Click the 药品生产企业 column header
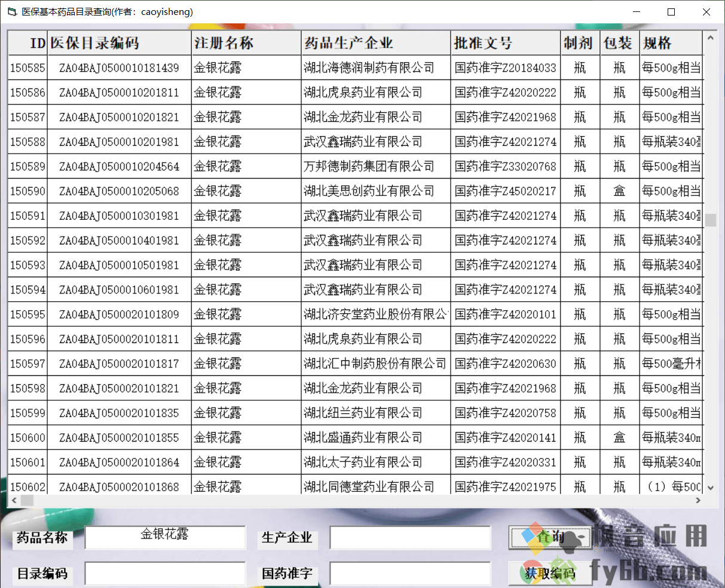Viewport: 725px width, 588px height. pos(377,43)
